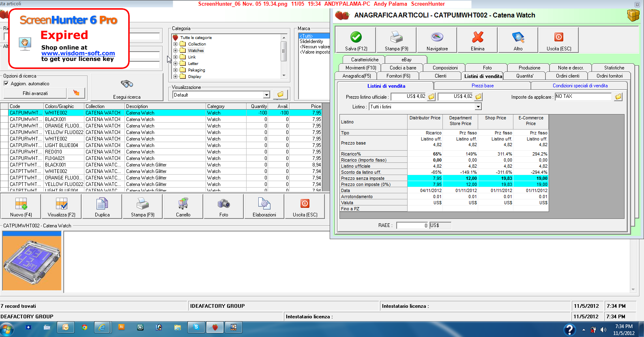This screenshot has width=644, height=337.
Task: Click the Carrello shopping cart icon
Action: coord(183,204)
